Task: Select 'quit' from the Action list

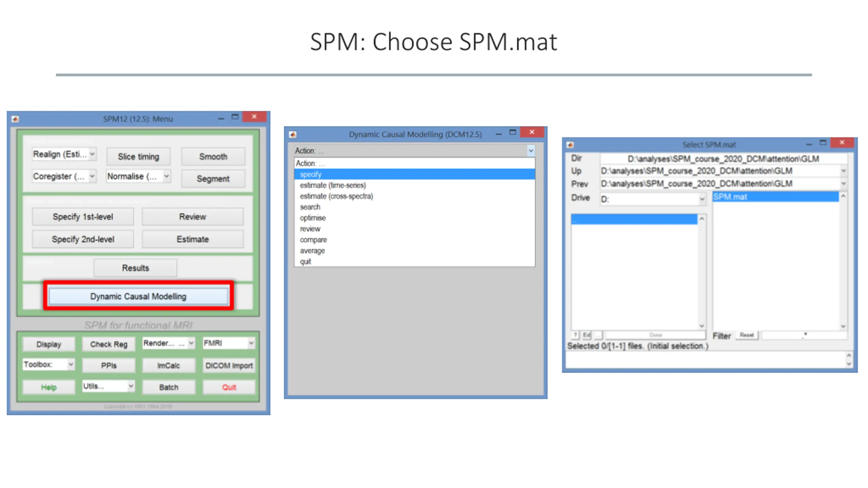Action: coord(414,261)
